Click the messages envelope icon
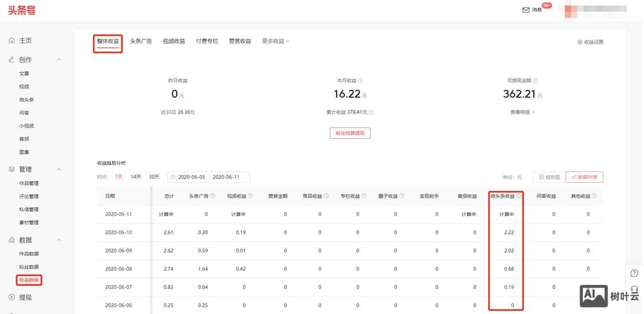Image resolution: width=644 pixels, height=314 pixels. [526, 9]
